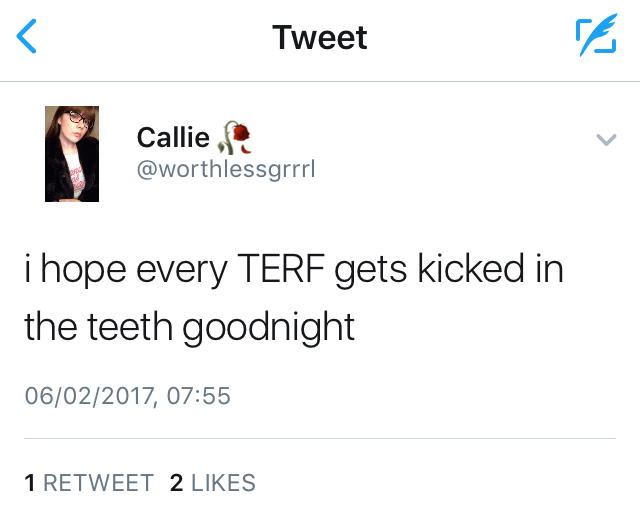Open the @worthlessgrrrl handle
Viewport: 640px width, 517px height.
225,169
